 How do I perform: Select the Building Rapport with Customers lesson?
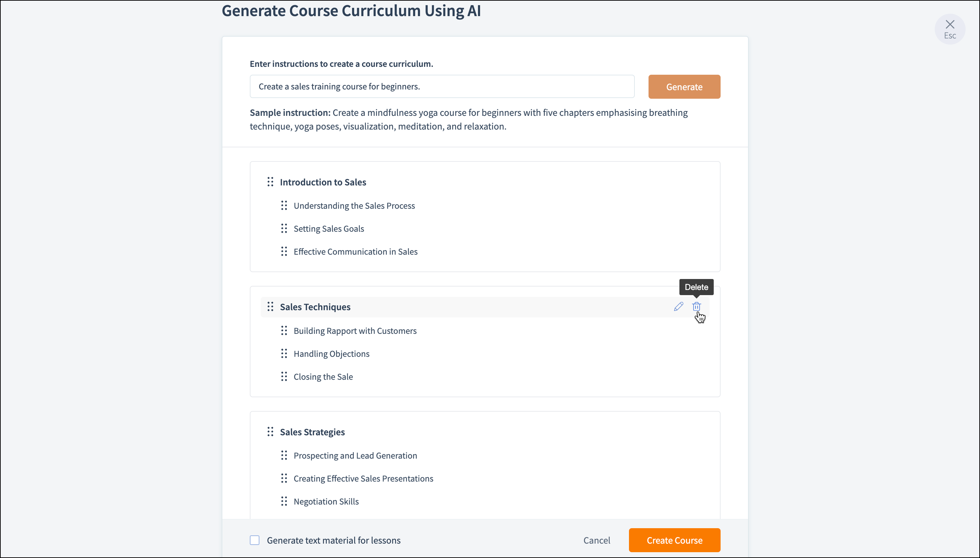[x=355, y=331]
